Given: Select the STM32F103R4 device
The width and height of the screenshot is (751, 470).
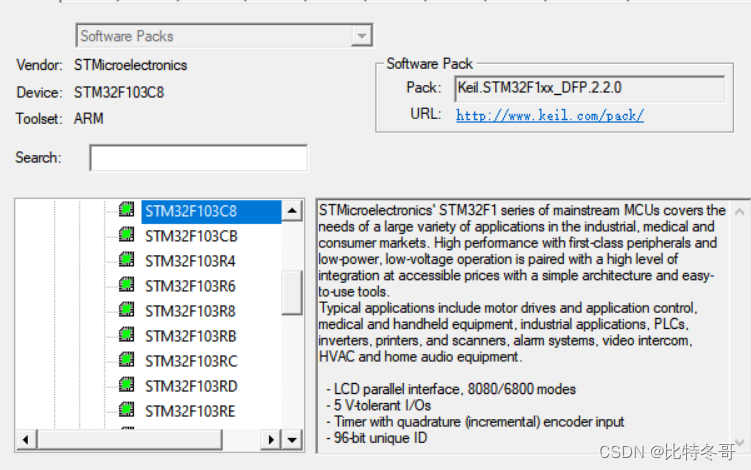Looking at the screenshot, I should point(190,262).
